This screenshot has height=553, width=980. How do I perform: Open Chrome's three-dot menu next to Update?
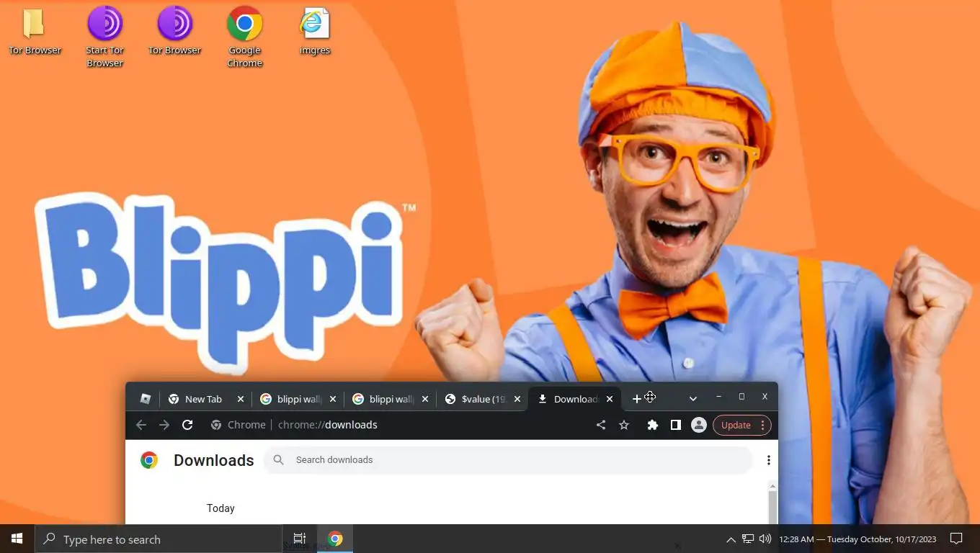pyautogui.click(x=762, y=425)
